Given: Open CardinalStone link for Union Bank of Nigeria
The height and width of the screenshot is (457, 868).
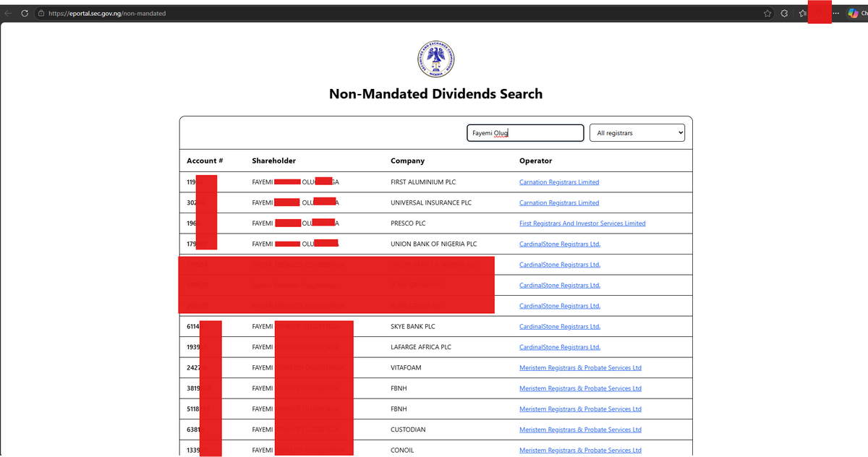Looking at the screenshot, I should (560, 244).
